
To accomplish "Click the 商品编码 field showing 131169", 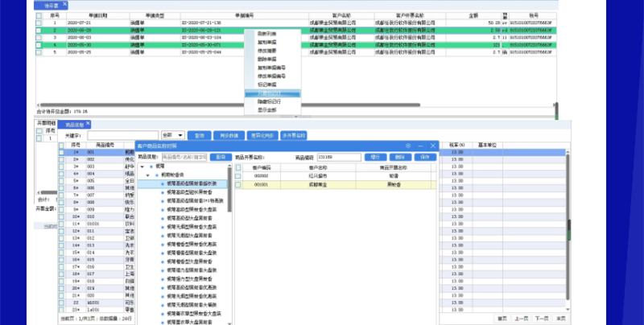I will coord(339,157).
